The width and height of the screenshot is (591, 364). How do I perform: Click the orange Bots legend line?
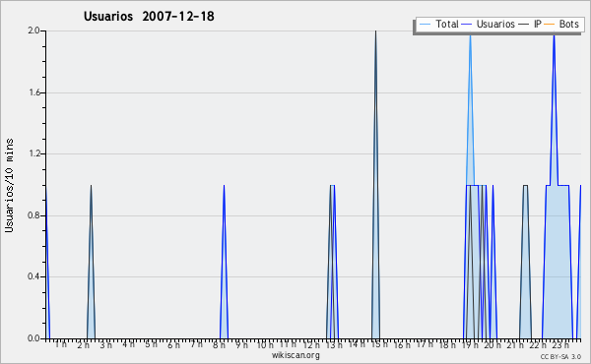[550, 24]
